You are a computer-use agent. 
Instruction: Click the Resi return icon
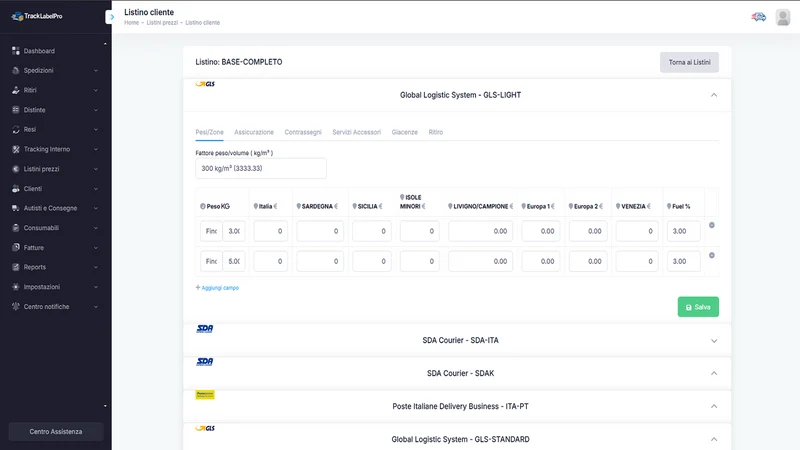click(x=16, y=130)
